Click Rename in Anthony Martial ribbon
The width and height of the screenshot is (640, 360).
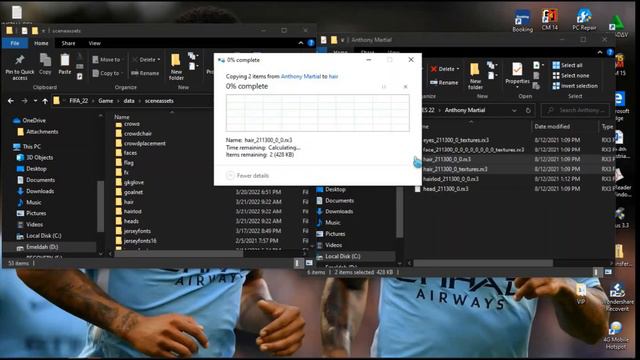tap(444, 82)
